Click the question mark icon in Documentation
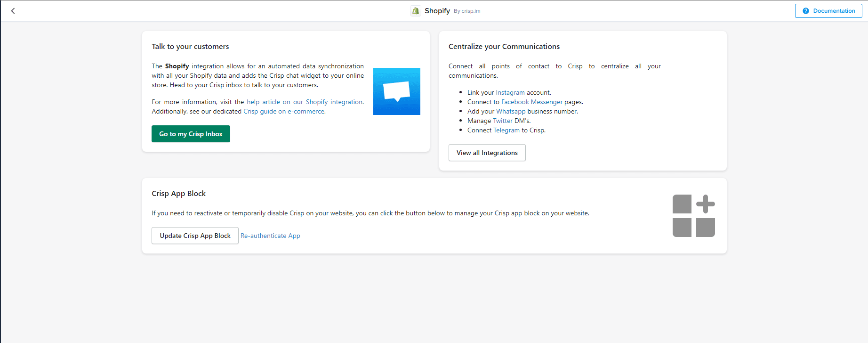 806,11
